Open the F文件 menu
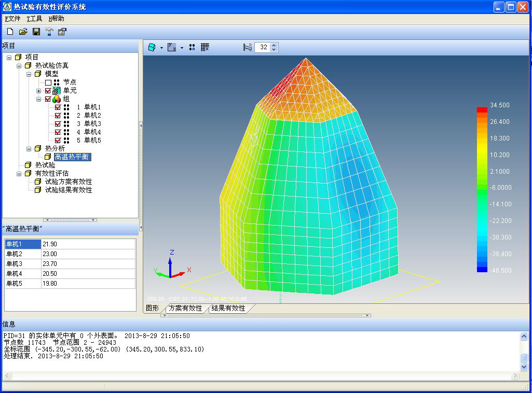532x393 pixels. (x=12, y=19)
